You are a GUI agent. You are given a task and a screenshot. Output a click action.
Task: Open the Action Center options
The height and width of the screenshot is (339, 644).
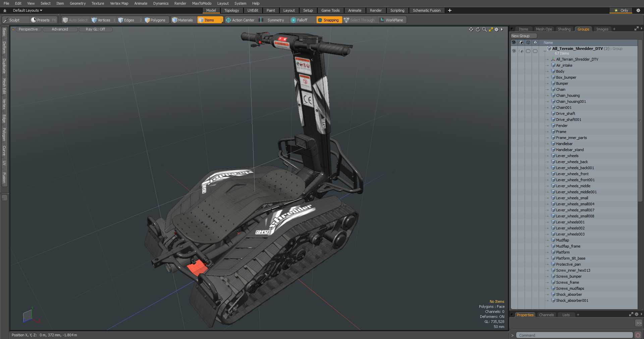[240, 20]
